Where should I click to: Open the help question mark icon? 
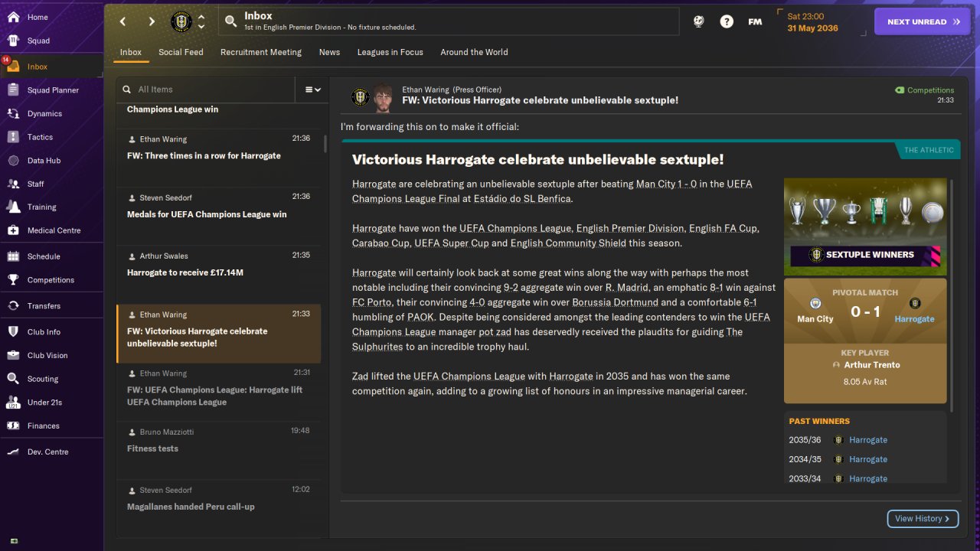(727, 21)
